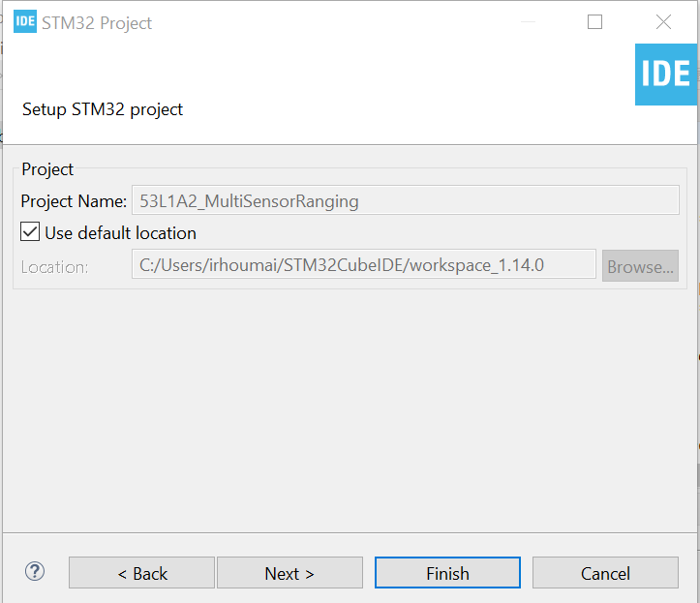700x603 pixels.
Task: Click the 'STM32 Project' window title
Action: [97, 22]
